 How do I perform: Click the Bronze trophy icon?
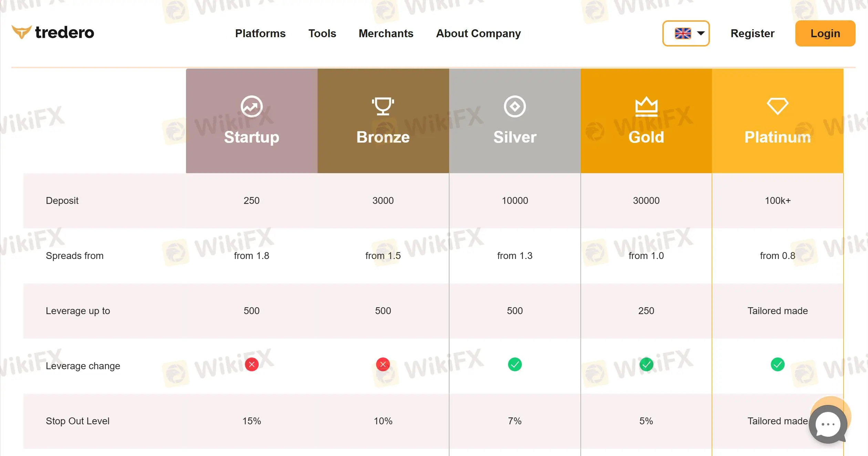(x=383, y=106)
